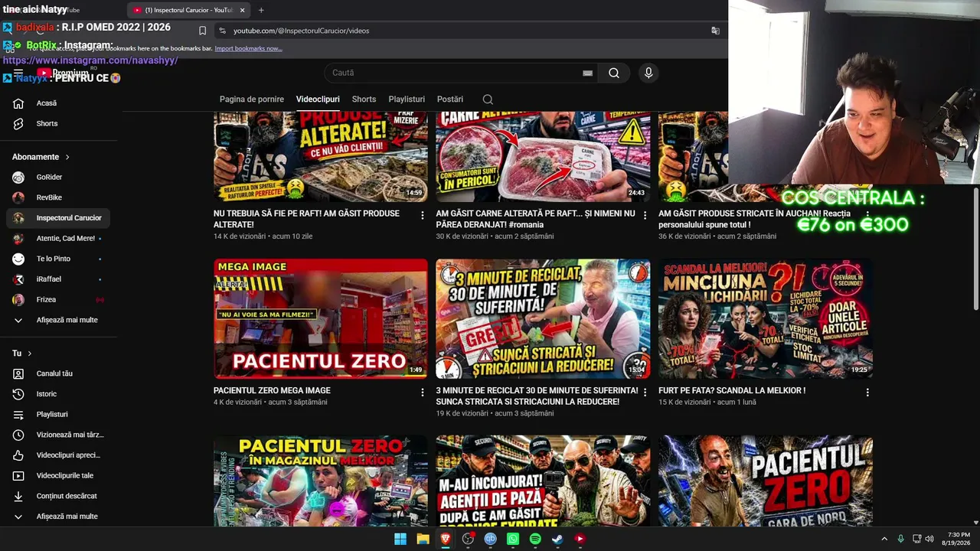The image size is (980, 551).
Task: Close the Inspectorul Carucior browser tab
Action: coord(243,10)
